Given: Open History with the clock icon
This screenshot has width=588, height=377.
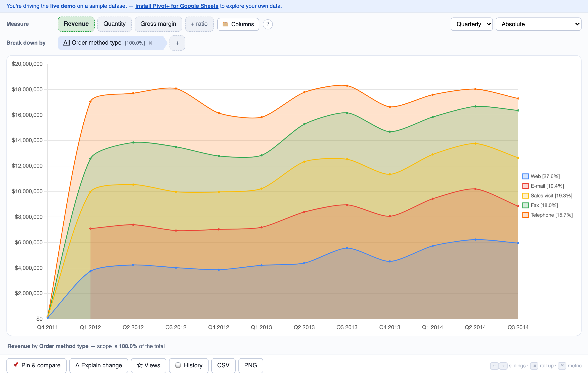Looking at the screenshot, I should (189, 366).
